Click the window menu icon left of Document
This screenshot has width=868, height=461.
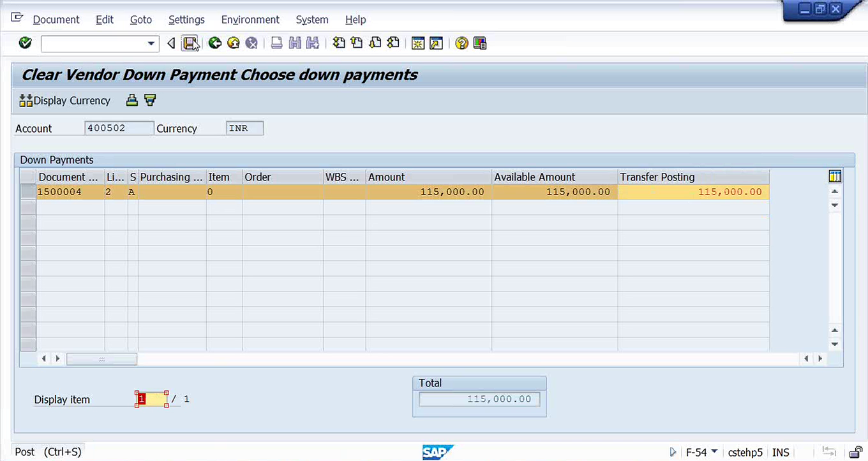[17, 18]
